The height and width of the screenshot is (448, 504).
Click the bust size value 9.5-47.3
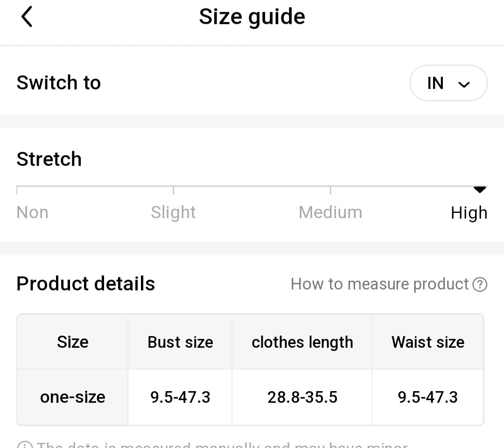180,397
